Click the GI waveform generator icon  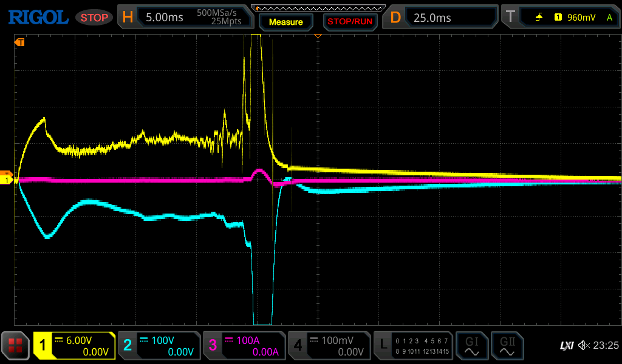[x=471, y=345]
